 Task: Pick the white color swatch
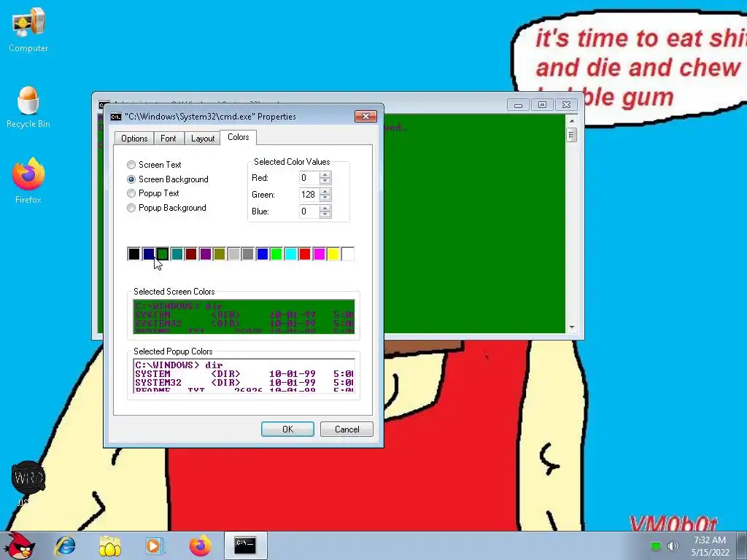pos(348,254)
